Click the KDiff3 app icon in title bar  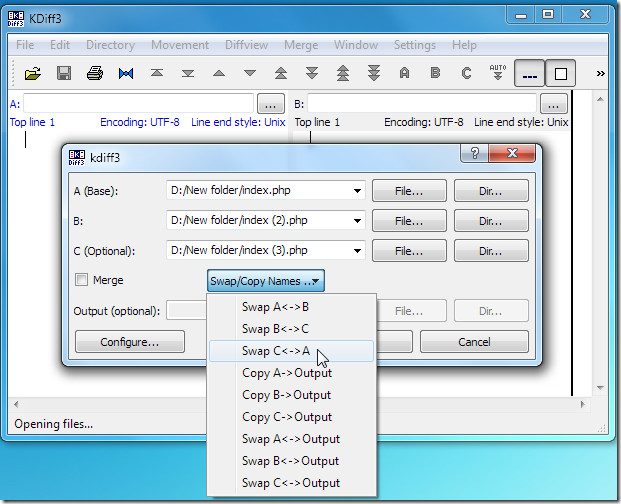coord(16,19)
